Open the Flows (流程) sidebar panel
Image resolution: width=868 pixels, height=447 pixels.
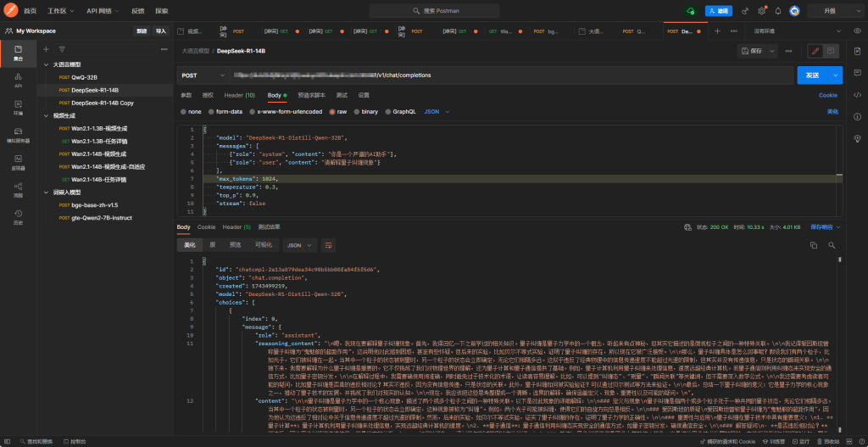click(x=19, y=190)
